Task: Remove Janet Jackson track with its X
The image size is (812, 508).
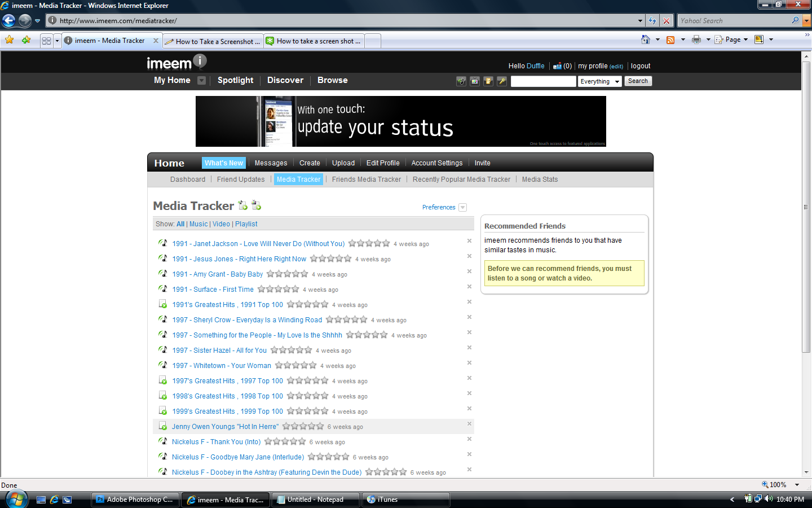Action: click(469, 241)
